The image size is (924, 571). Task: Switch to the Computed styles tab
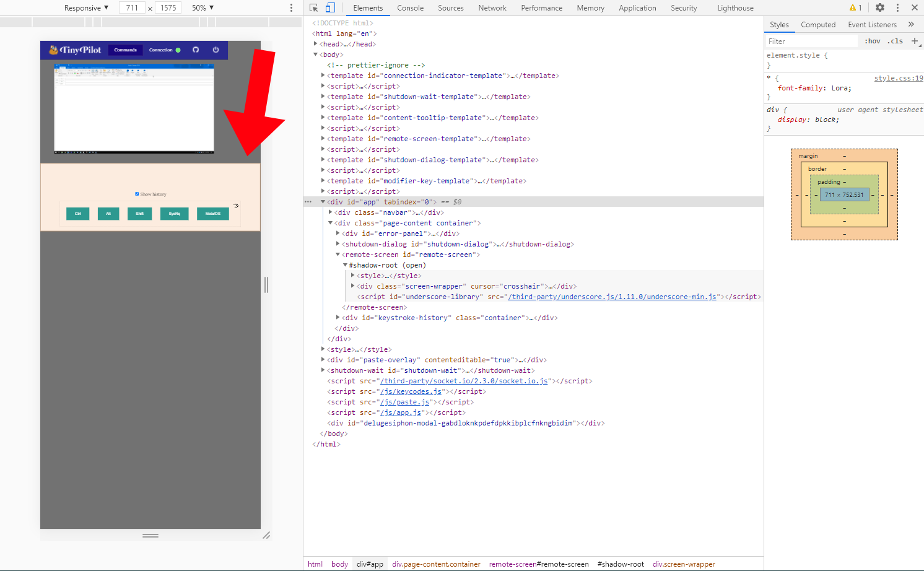click(818, 24)
